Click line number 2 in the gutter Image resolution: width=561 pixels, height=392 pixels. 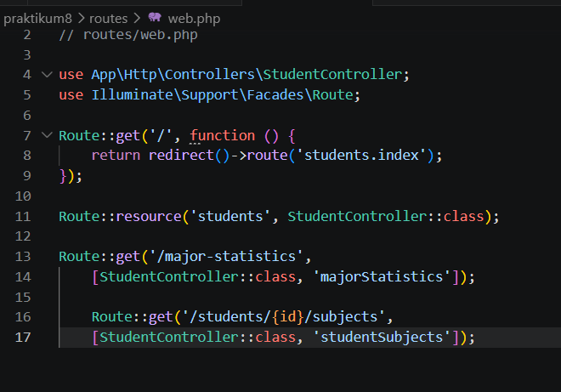(x=27, y=35)
